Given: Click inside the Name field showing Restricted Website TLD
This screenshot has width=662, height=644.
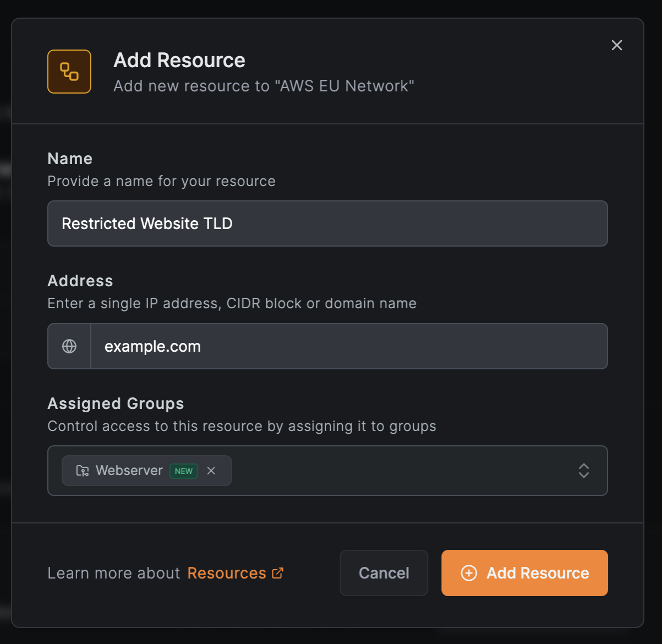Looking at the screenshot, I should pyautogui.click(x=327, y=223).
